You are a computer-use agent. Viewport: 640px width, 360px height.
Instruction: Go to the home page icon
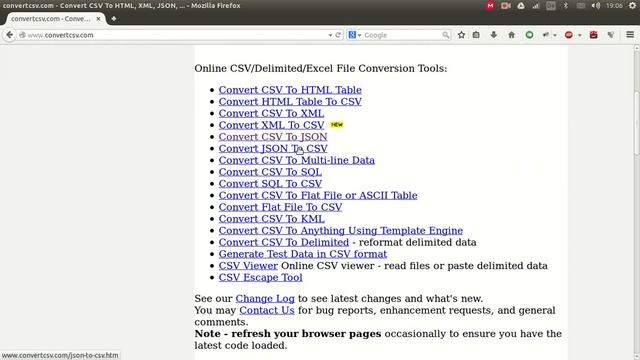point(511,35)
